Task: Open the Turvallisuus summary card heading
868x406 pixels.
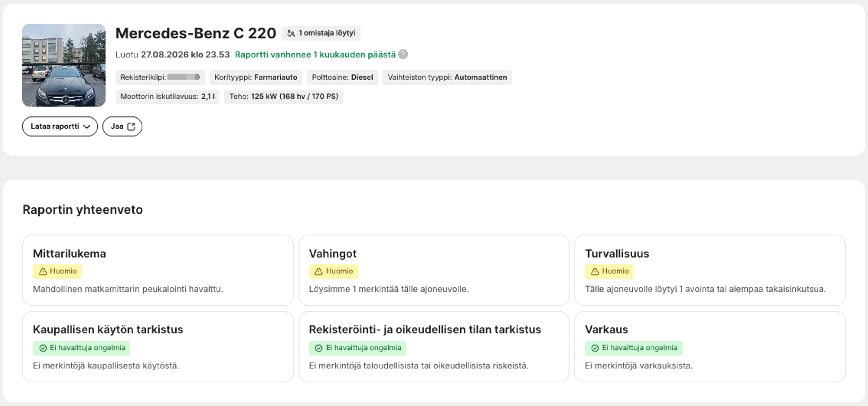Action: pyautogui.click(x=617, y=254)
